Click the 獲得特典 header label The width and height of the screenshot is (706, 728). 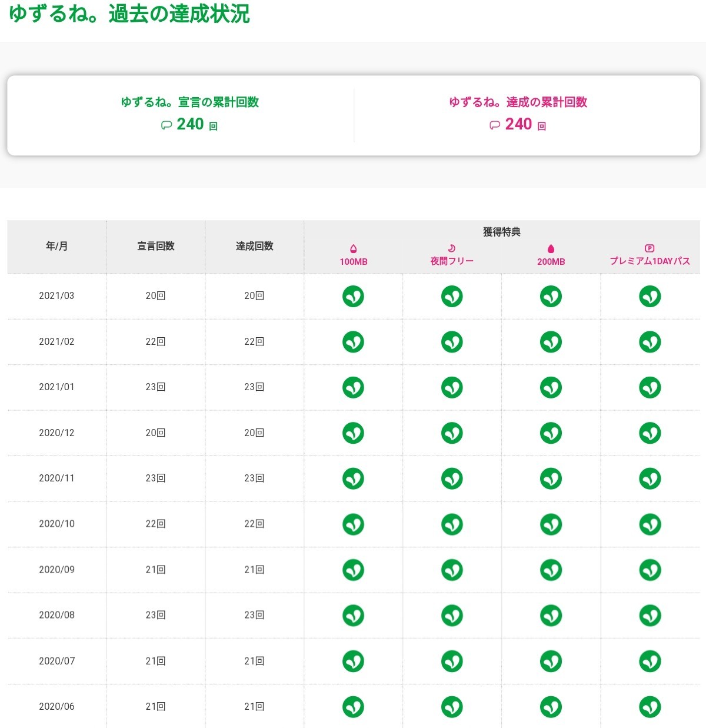[x=502, y=232]
